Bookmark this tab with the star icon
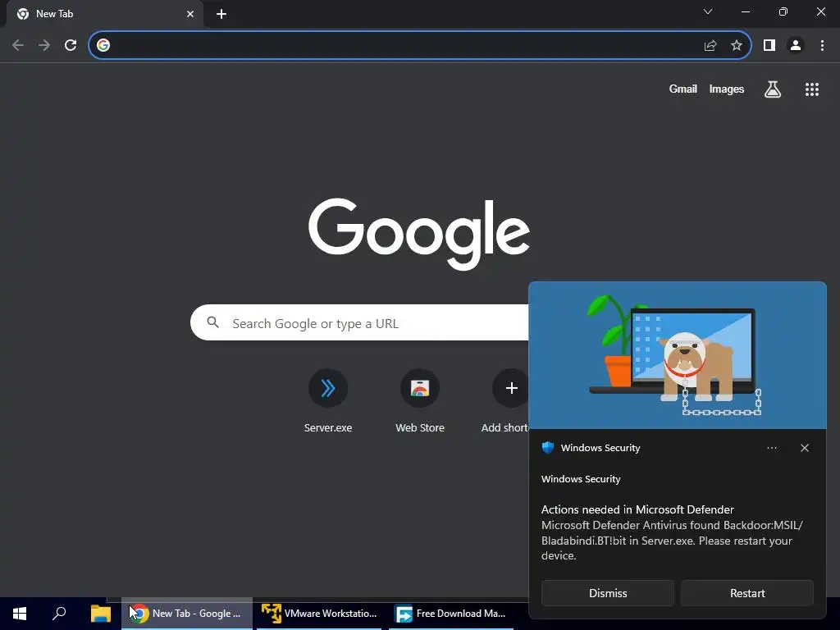The height and width of the screenshot is (630, 840). (x=737, y=46)
